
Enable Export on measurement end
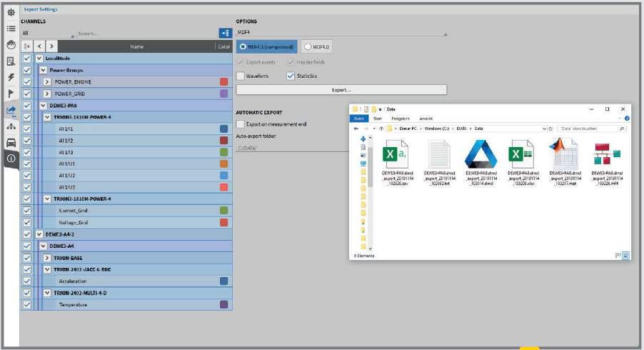(241, 124)
